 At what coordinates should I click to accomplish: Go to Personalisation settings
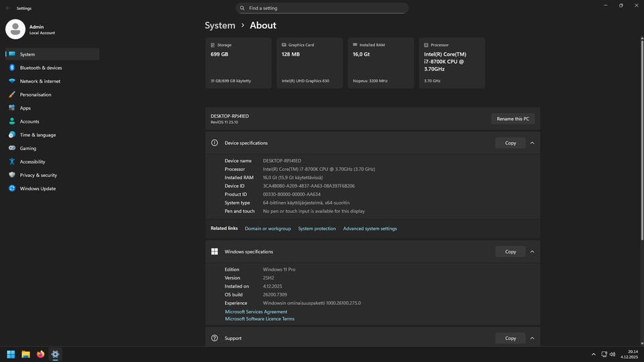pos(35,95)
